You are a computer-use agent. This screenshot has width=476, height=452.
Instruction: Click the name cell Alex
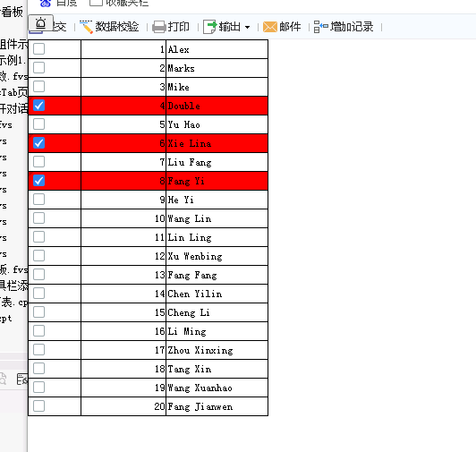(x=217, y=49)
